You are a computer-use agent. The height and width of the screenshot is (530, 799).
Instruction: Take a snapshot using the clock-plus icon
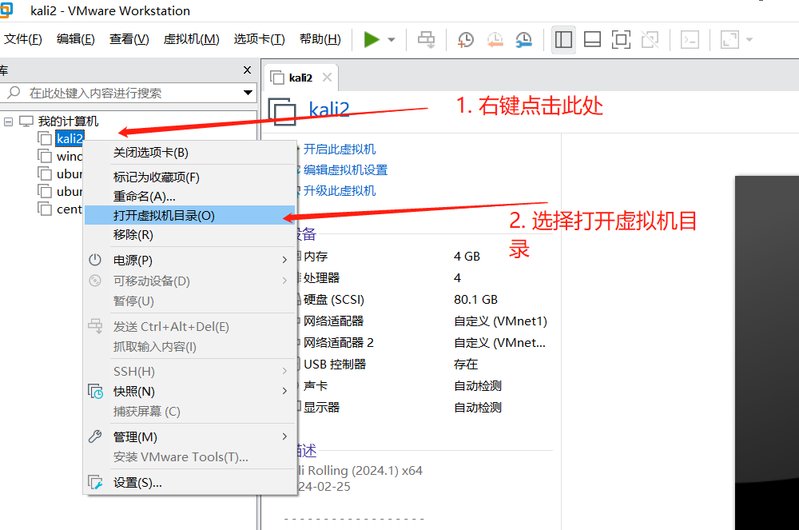pos(465,39)
